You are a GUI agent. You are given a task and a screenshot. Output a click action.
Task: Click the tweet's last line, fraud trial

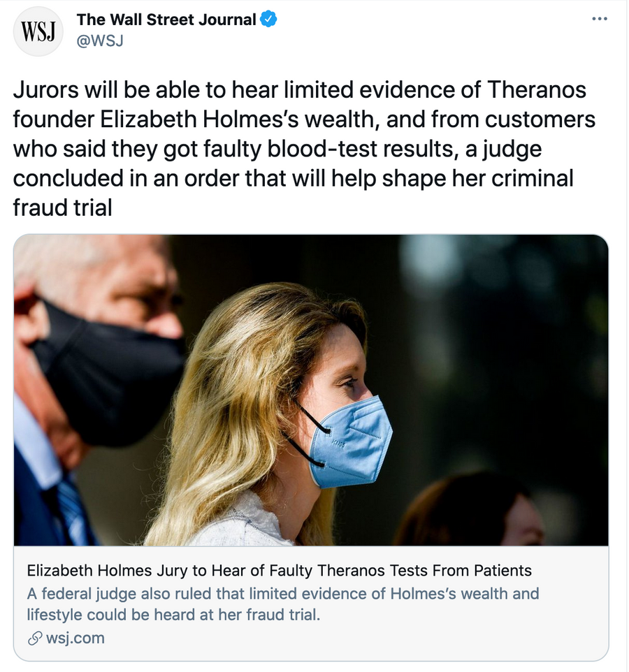63,207
